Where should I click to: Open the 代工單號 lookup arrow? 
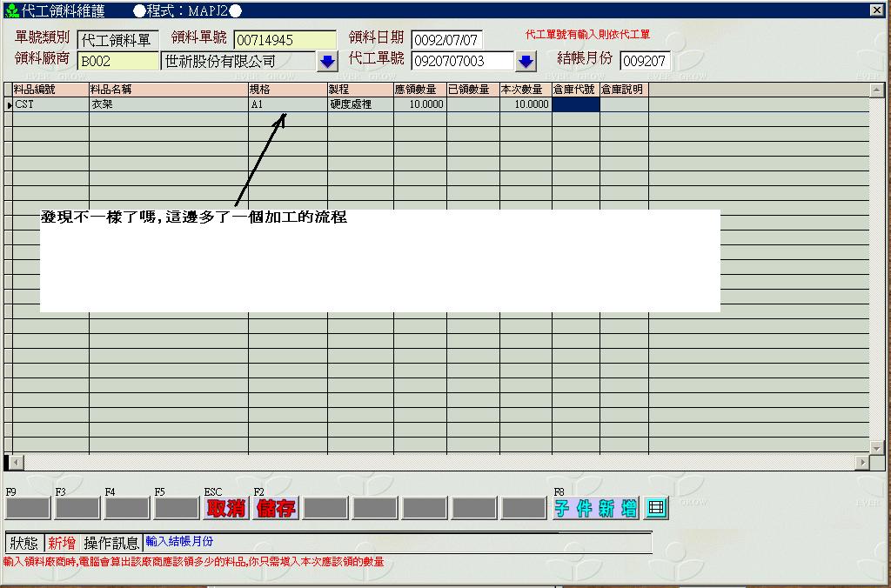[x=526, y=62]
